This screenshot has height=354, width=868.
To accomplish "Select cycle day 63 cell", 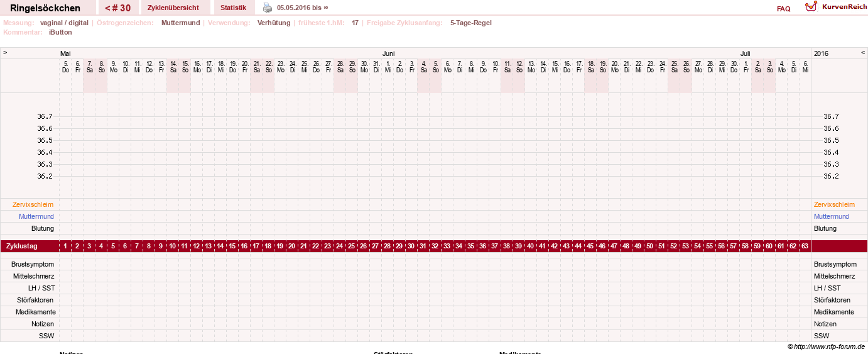I will click(805, 246).
